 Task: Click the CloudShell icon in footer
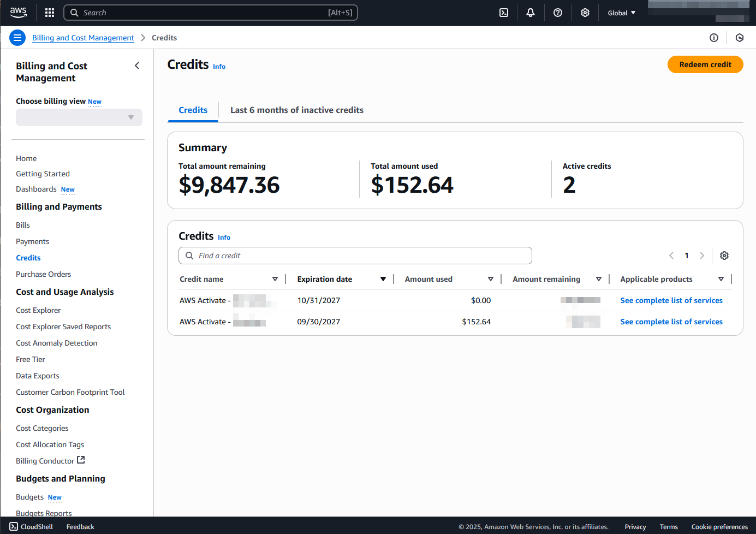(x=14, y=526)
